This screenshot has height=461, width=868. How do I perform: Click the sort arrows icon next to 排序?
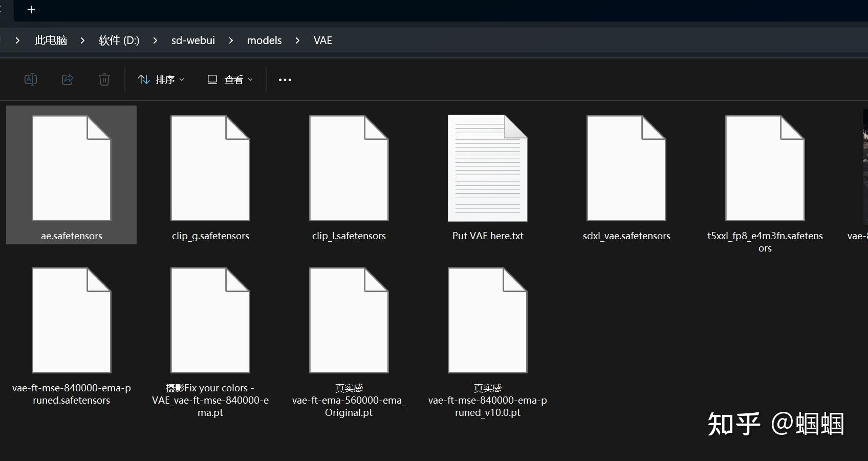tap(143, 79)
